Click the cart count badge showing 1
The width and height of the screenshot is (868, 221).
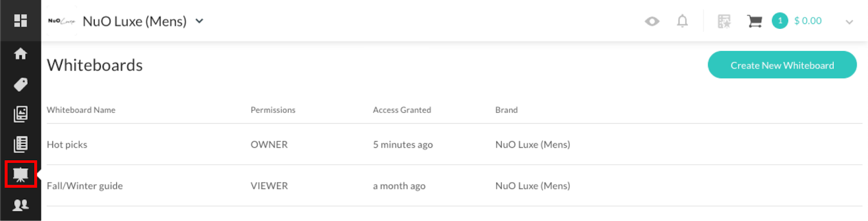780,21
